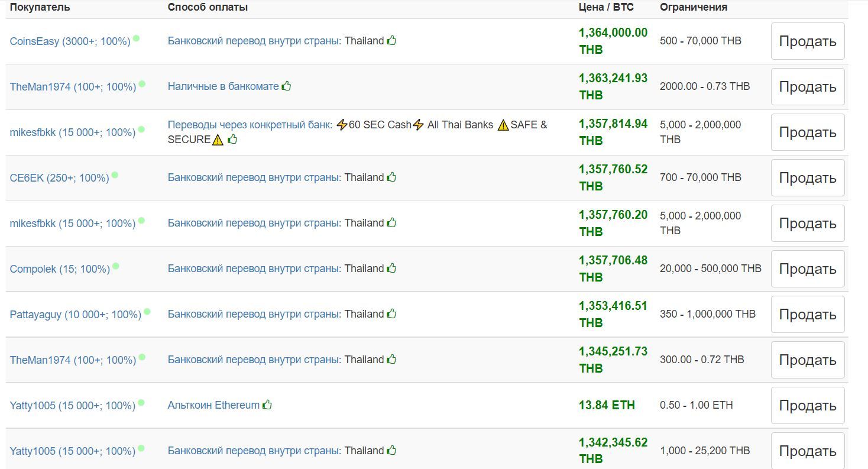Click green status dot beside CE6EK
The image size is (868, 469).
pos(115,175)
